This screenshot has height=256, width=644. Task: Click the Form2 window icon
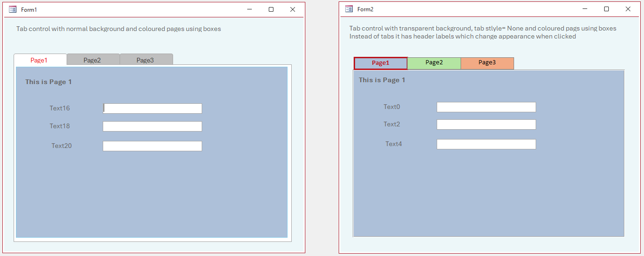coord(349,9)
